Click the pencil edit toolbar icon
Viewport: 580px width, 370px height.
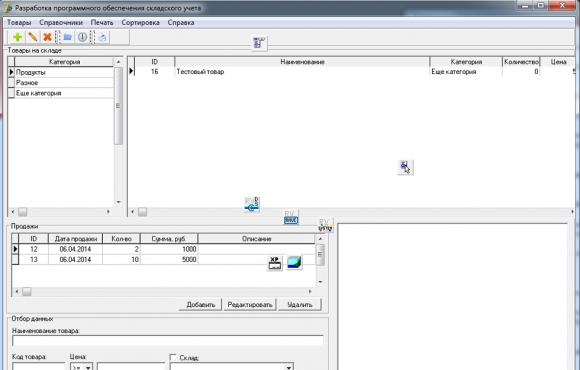(x=33, y=37)
